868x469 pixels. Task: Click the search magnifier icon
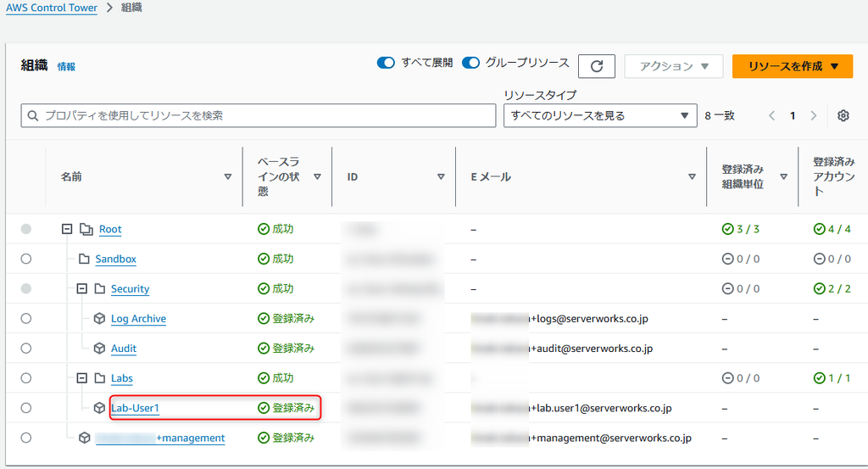pos(33,115)
